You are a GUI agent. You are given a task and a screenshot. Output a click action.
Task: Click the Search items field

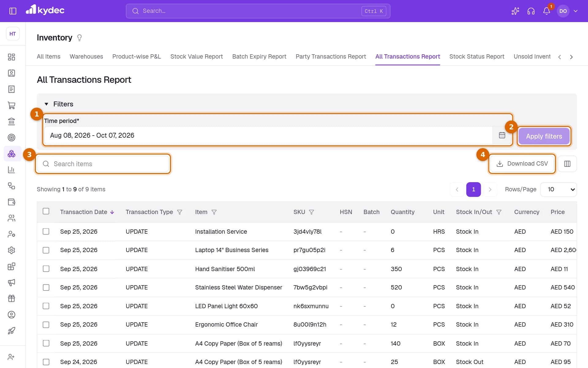coord(103,164)
